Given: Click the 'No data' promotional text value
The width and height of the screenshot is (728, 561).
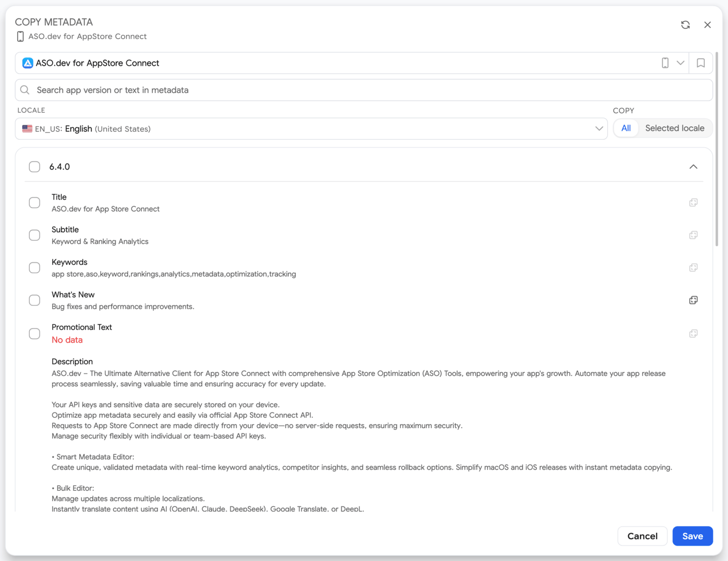Looking at the screenshot, I should point(67,340).
